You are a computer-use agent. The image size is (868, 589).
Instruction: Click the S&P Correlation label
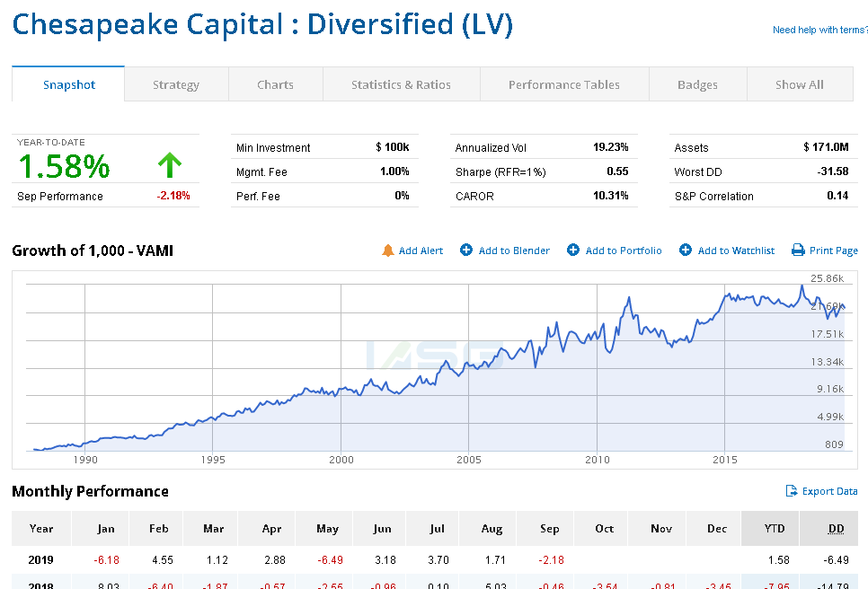(714, 197)
